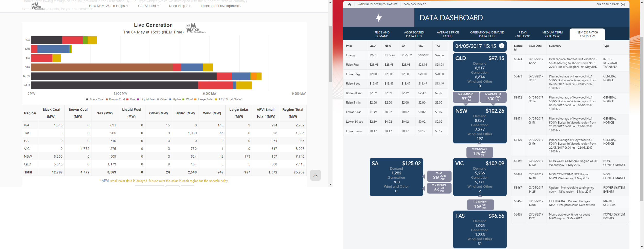Click the SA region price box

[x=396, y=177]
